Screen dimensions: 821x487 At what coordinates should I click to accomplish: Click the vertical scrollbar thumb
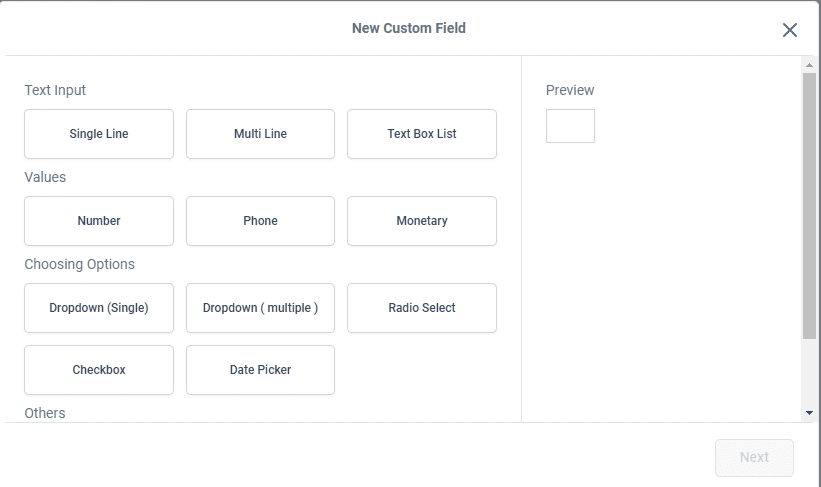[x=809, y=206]
